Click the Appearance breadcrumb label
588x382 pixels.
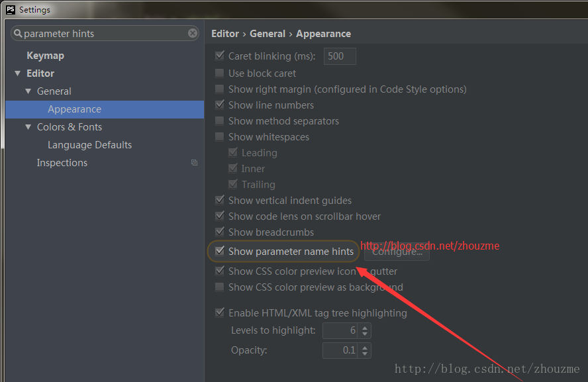pos(324,34)
